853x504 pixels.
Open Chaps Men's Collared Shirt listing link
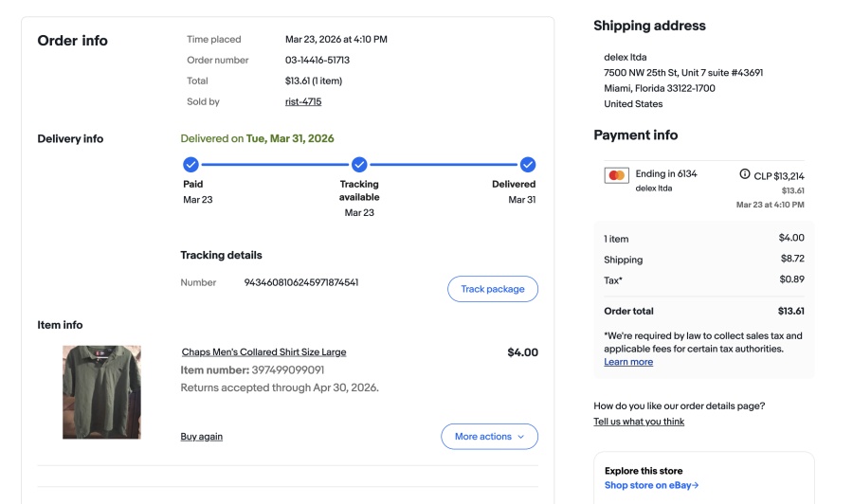[263, 352]
